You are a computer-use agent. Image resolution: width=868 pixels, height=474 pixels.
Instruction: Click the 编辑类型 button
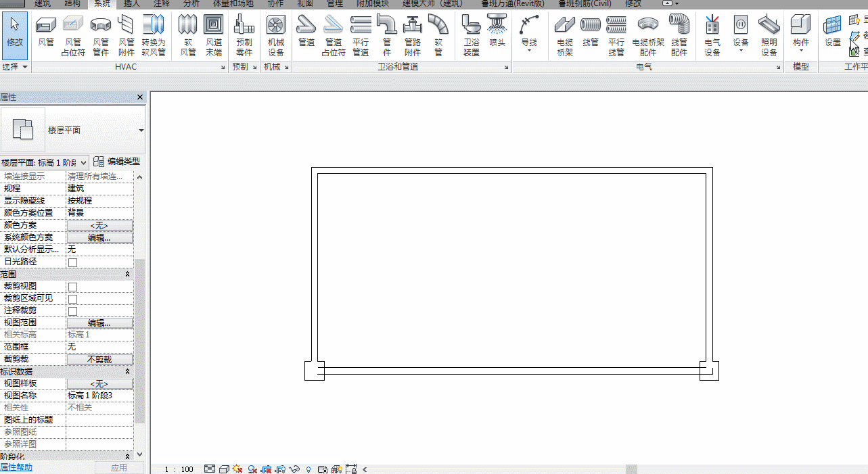pos(117,162)
